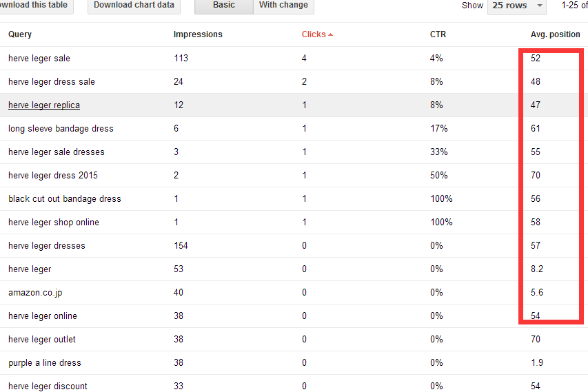Open the herve leger dress 2015 query
The image size is (588, 392).
click(x=52, y=176)
